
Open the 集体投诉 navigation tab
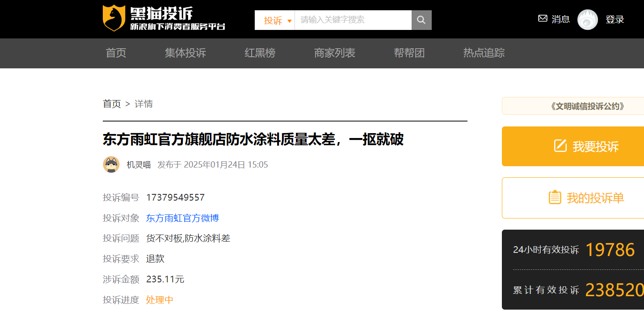point(185,53)
